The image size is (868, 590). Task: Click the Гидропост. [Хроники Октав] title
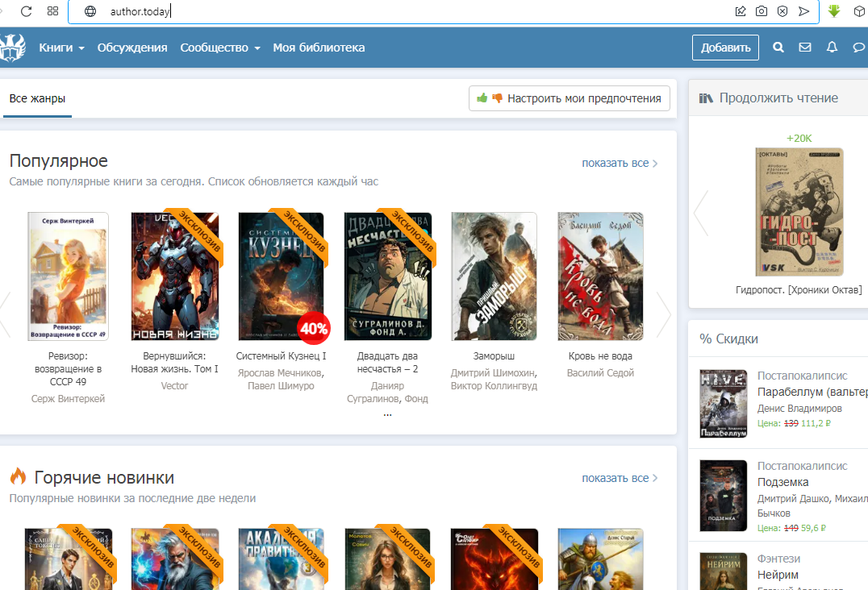point(799,289)
